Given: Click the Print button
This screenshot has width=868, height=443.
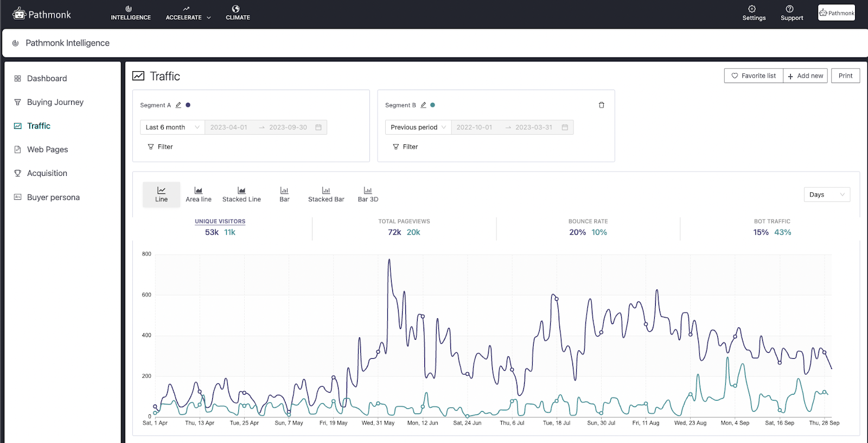Looking at the screenshot, I should 845,76.
